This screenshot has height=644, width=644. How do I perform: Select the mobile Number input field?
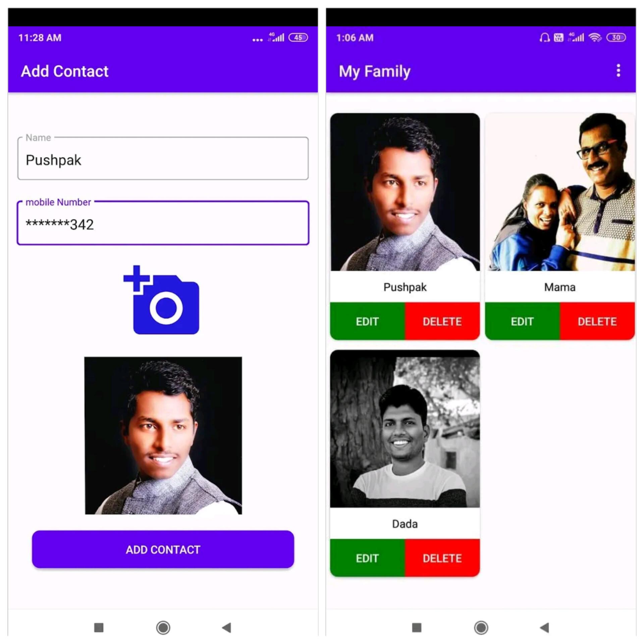[162, 224]
